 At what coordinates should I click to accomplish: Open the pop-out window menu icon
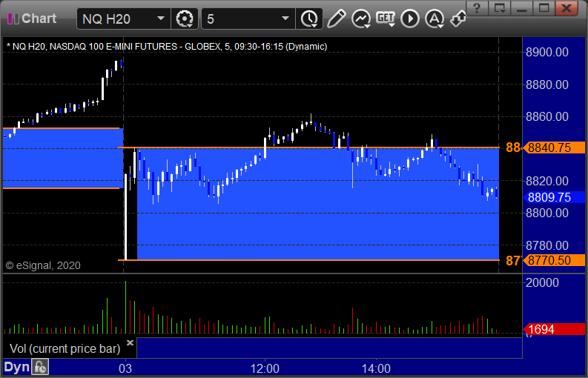point(499,8)
